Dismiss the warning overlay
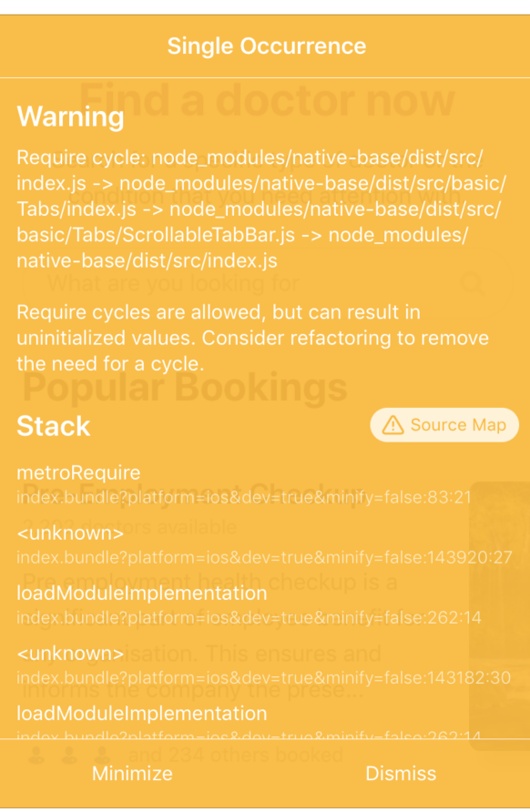The image size is (530, 812). [401, 774]
